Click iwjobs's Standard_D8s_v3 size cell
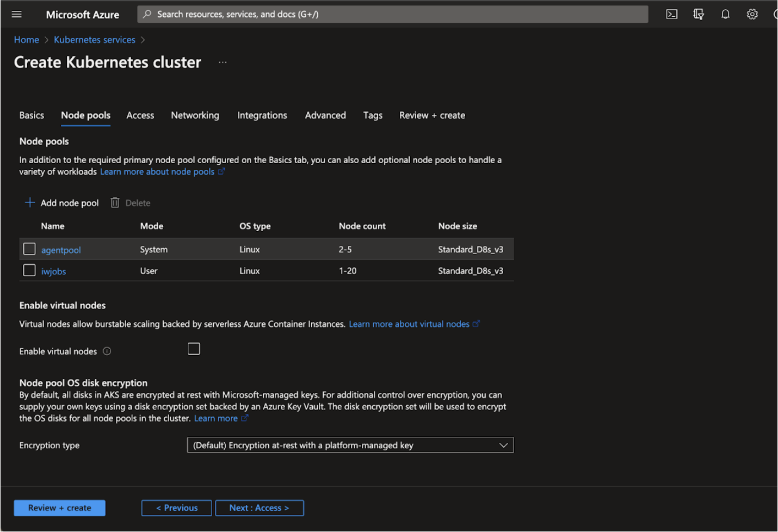 (x=471, y=271)
